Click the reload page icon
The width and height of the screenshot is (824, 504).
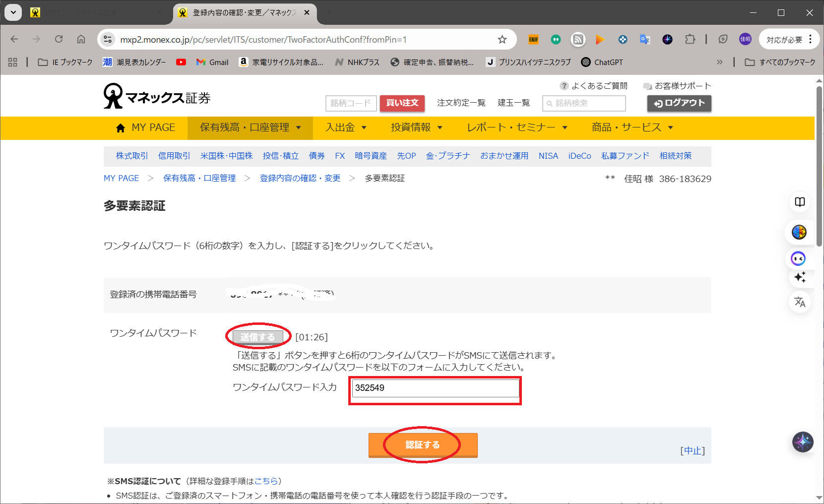pos(59,40)
